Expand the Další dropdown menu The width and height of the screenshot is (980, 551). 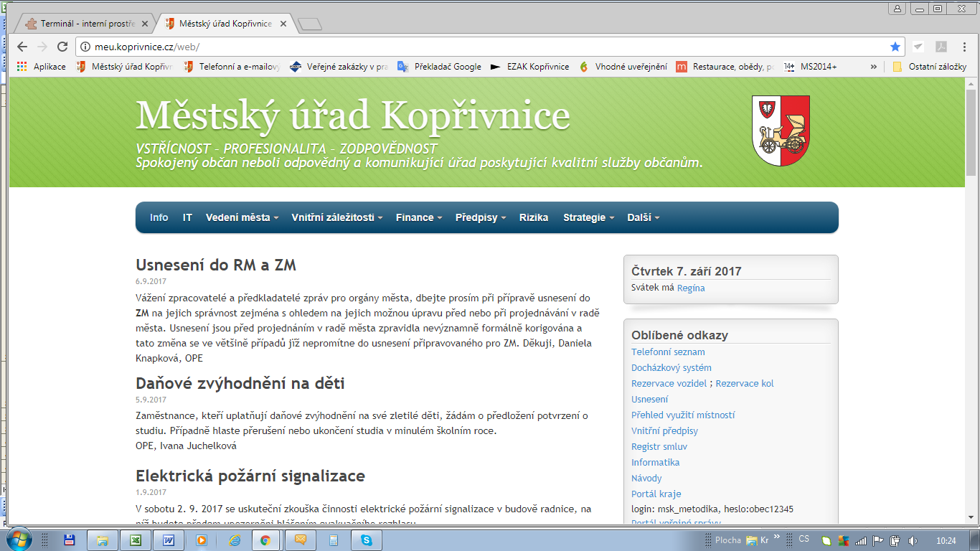pos(644,217)
